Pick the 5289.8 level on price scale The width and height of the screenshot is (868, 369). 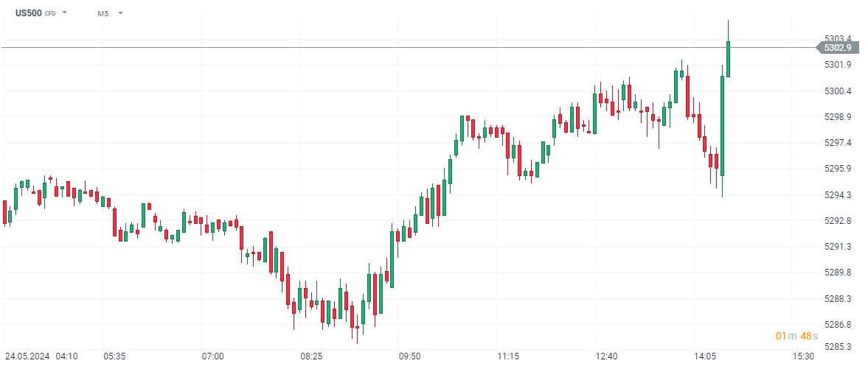[x=838, y=272]
